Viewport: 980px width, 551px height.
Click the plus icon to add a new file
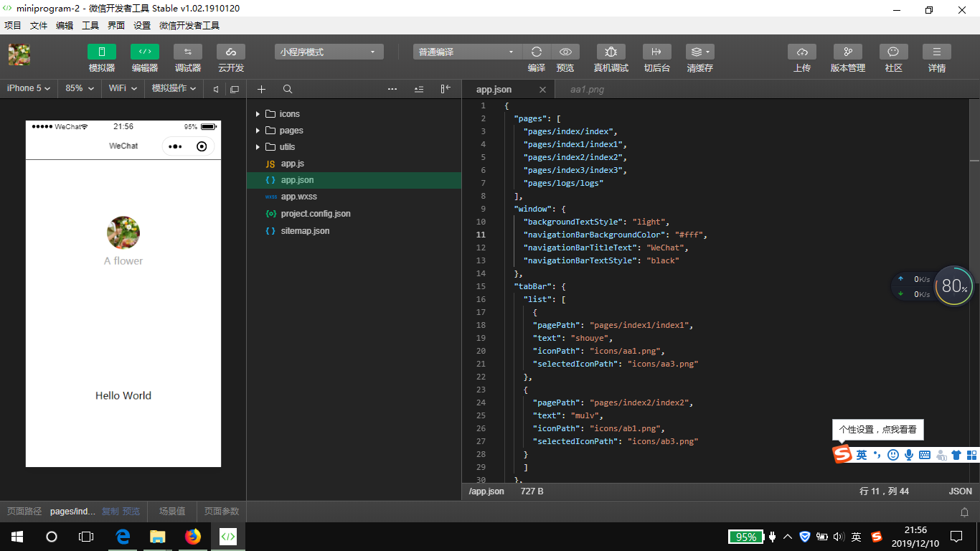pos(261,89)
